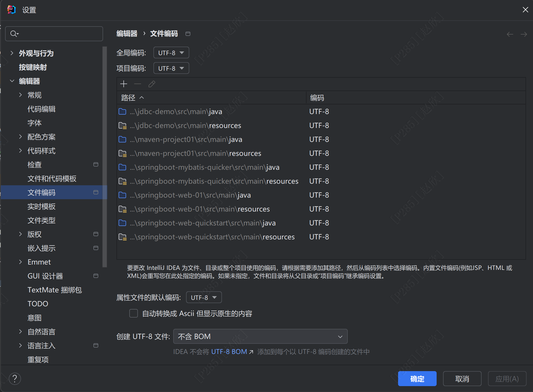Image resolution: width=533 pixels, height=392 pixels.
Task: Expand the 外观与行为 tree node
Action: pyautogui.click(x=12, y=53)
